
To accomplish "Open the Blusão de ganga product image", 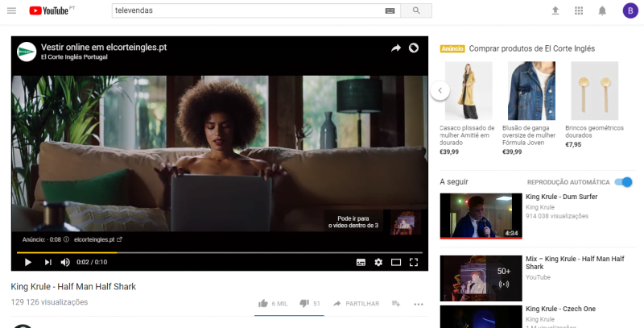I will 531,91.
